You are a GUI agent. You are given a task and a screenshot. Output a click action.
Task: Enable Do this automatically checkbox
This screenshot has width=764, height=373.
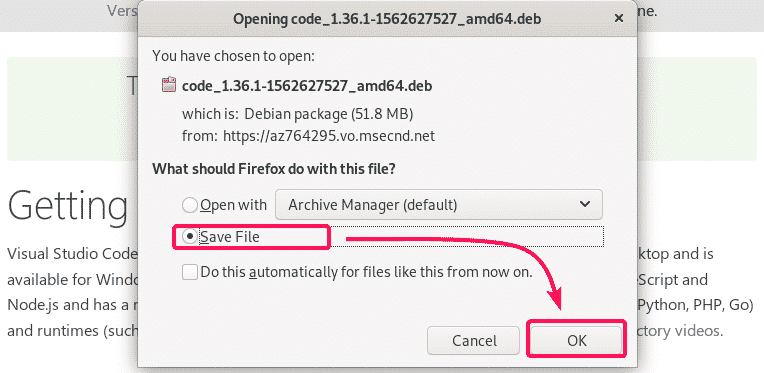point(190,272)
